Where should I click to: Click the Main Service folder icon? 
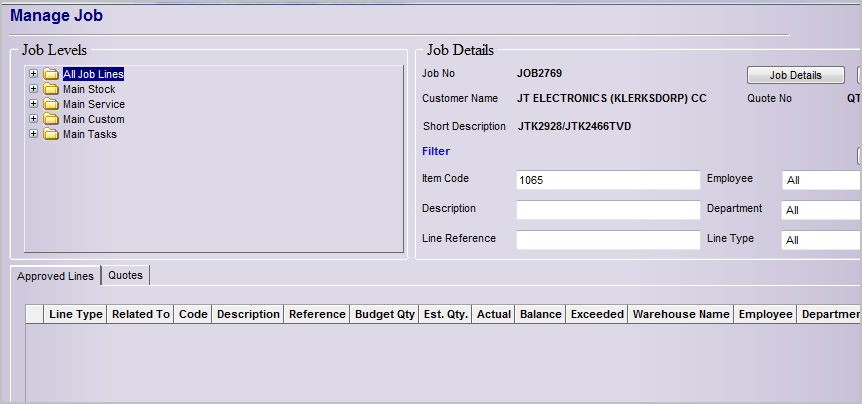tap(51, 104)
